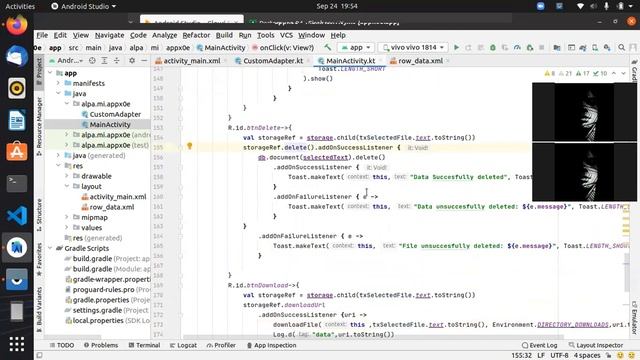640x360 pixels.
Task: Open the Android project view dropdown
Action: 66,60
